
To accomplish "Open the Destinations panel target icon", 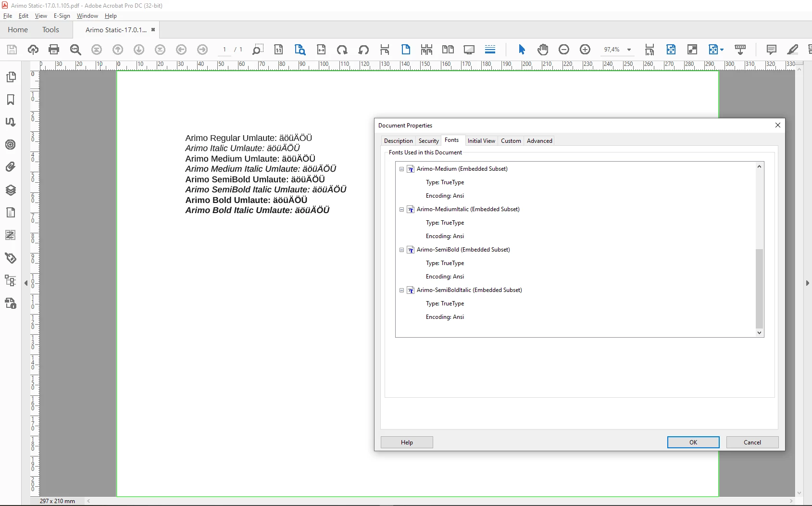I will pos(11,145).
